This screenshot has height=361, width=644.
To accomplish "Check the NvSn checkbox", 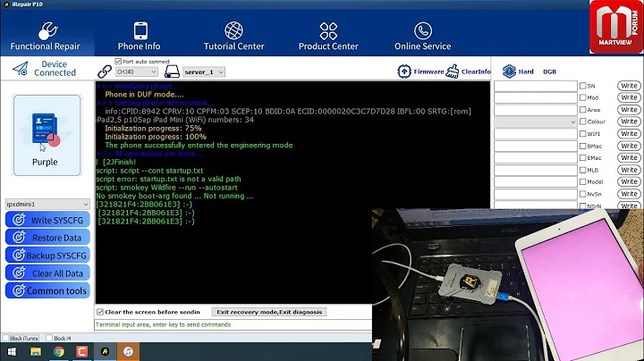I will pyautogui.click(x=583, y=194).
